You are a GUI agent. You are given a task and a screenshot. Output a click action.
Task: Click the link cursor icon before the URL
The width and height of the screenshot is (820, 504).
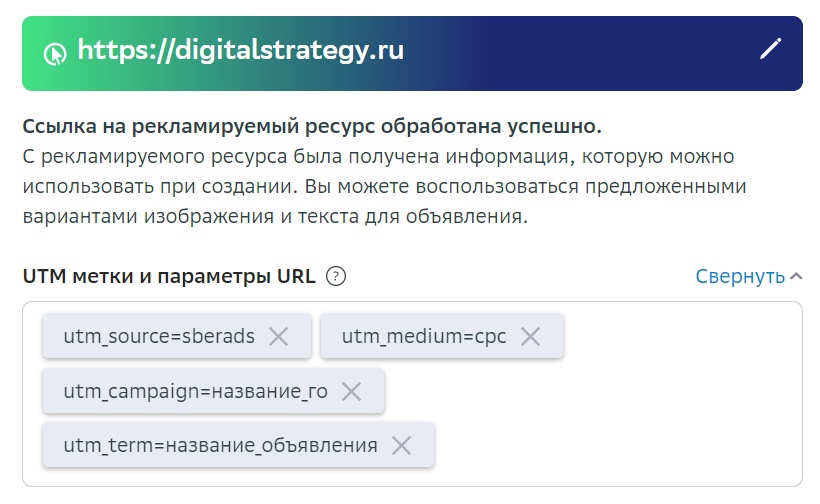[54, 52]
